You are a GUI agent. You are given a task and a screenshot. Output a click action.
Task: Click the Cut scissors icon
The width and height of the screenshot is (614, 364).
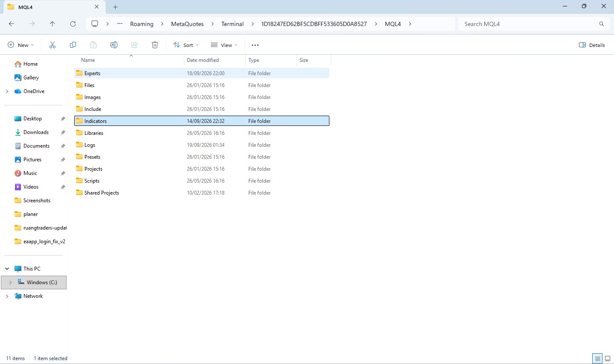point(52,45)
